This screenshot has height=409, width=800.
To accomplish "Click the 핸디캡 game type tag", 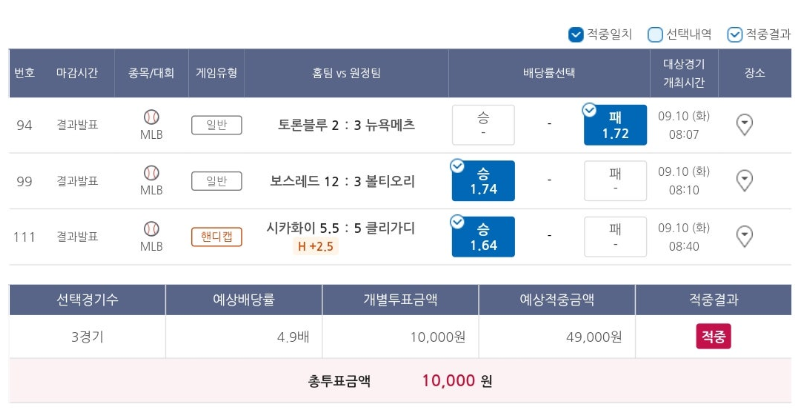I will coord(216,237).
